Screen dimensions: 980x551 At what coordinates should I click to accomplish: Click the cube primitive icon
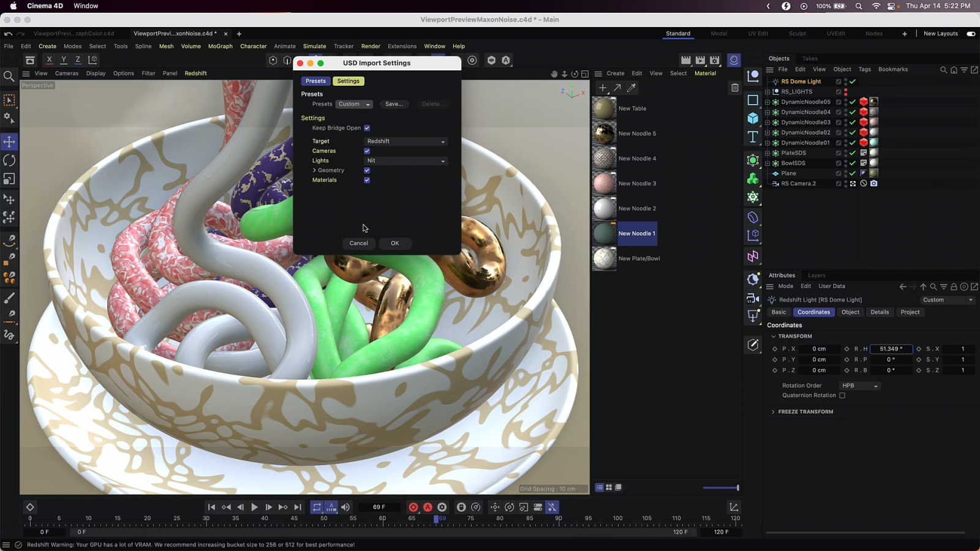753,118
